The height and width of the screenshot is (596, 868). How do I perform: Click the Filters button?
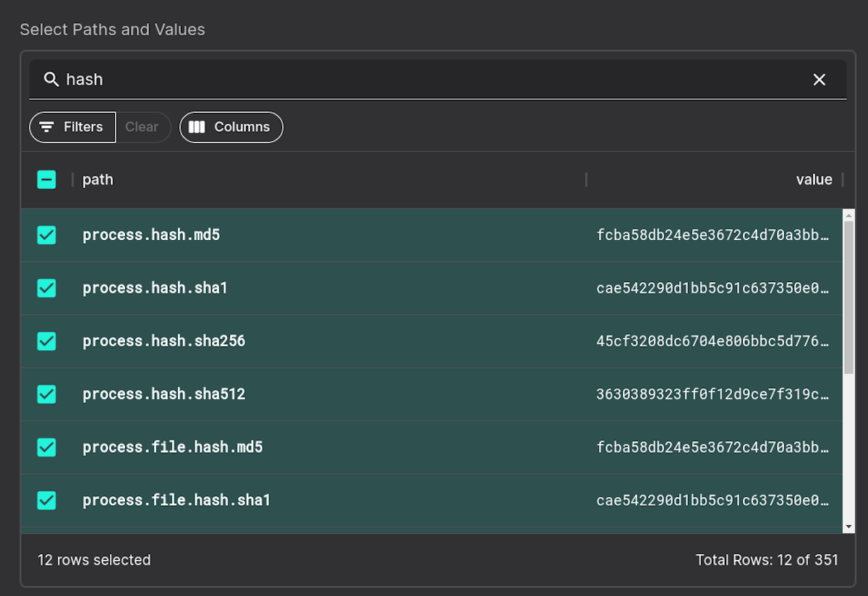tap(72, 127)
